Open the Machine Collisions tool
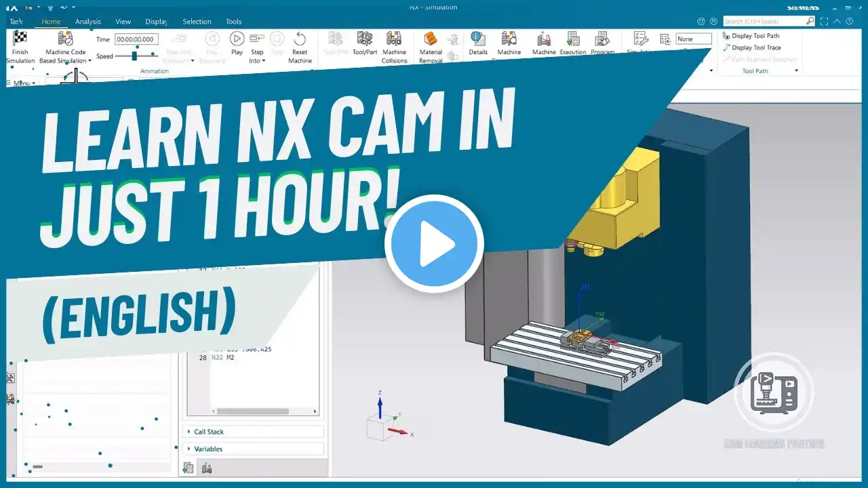 tap(394, 39)
